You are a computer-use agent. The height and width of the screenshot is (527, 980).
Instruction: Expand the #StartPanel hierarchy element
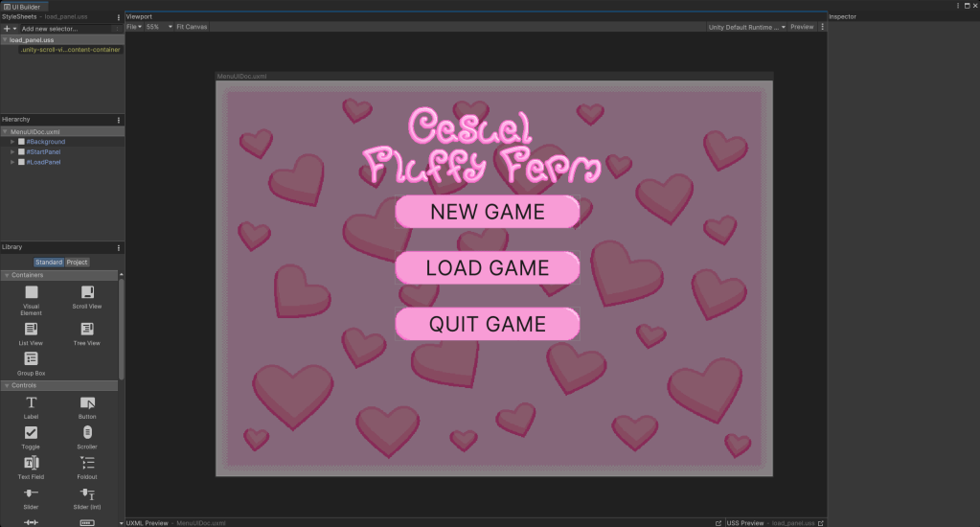tap(12, 152)
